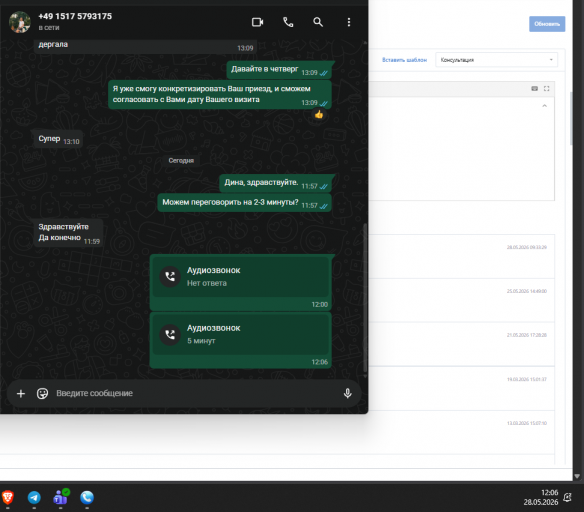The height and width of the screenshot is (512, 584).
Task: Click the chat scrollbar thumb
Action: pyautogui.click(x=365, y=298)
